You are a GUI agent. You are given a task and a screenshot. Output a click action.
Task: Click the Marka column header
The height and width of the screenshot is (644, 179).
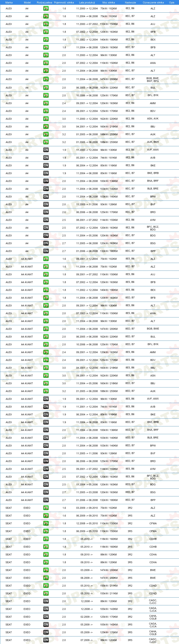(x=9, y=3)
